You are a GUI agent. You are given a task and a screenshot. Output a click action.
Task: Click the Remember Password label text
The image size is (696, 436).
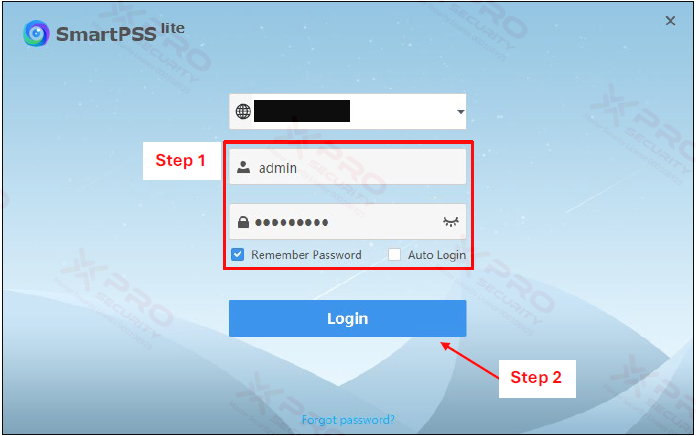point(306,255)
